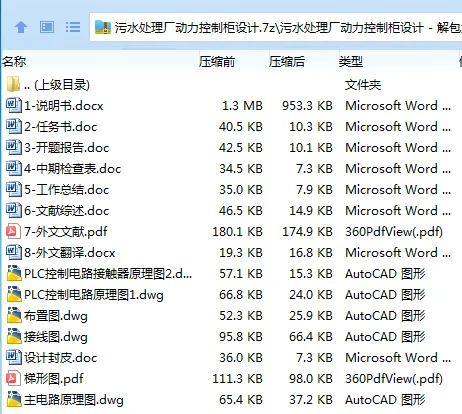Switch to list view mode
The image size is (462, 414).
pos(73,27)
